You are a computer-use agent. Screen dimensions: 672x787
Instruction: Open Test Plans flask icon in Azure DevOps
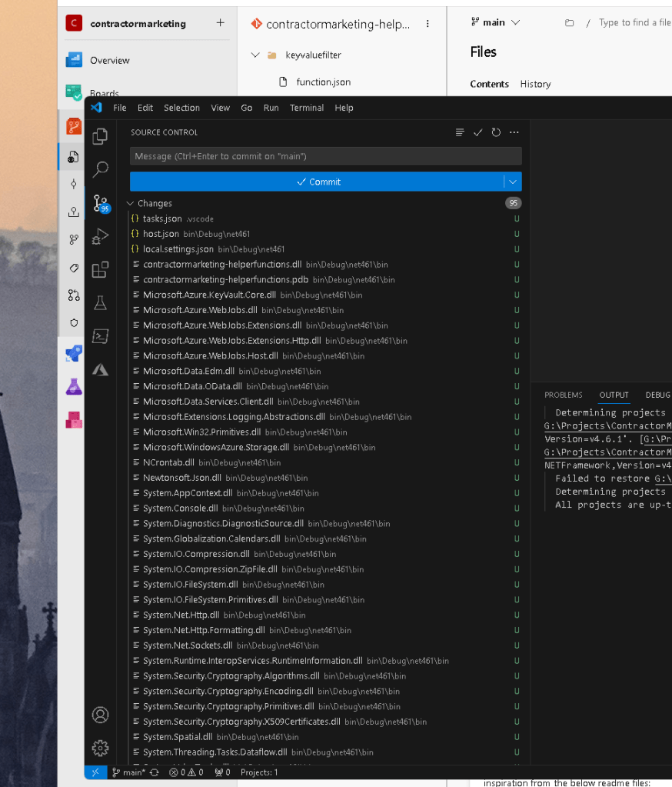[x=74, y=386]
